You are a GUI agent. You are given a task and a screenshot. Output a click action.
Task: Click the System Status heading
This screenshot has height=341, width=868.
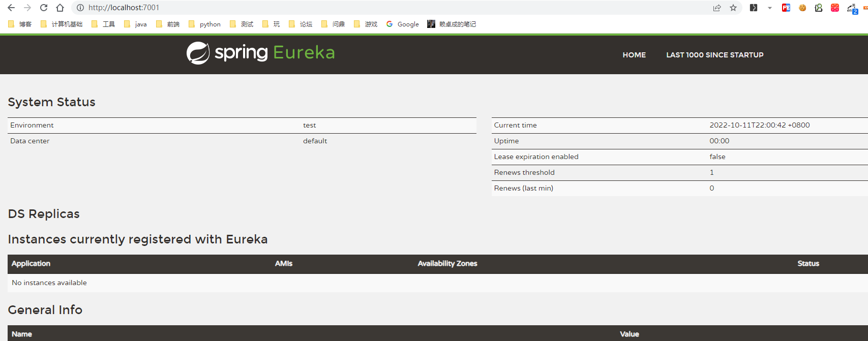(51, 102)
